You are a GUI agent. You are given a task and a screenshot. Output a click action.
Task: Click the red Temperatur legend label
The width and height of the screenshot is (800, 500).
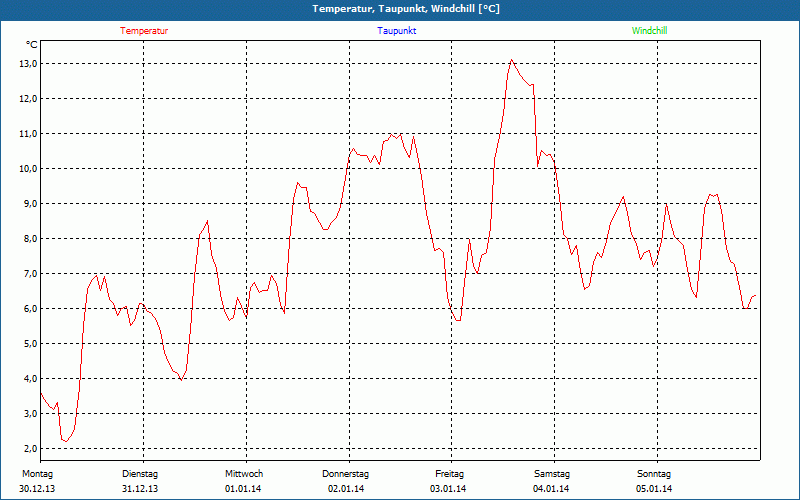[x=144, y=31]
